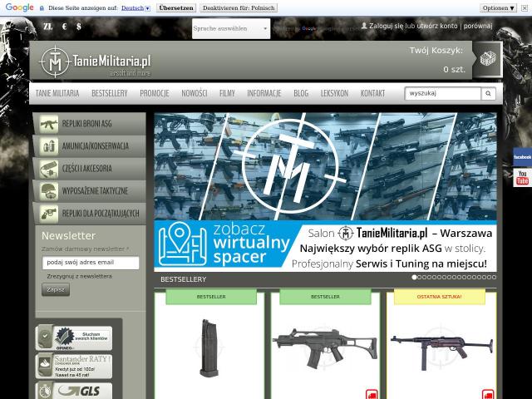Select last banner slide dot
The width and height of the screenshot is (532, 399).
click(494, 277)
